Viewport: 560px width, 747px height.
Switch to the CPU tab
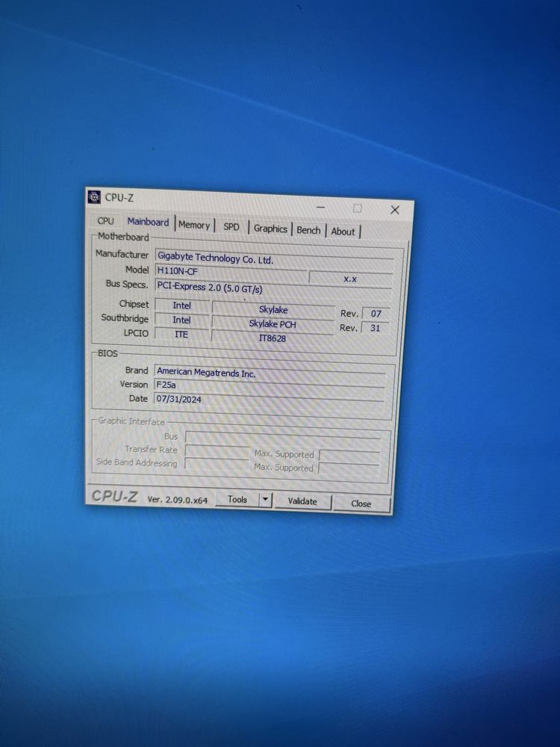105,221
